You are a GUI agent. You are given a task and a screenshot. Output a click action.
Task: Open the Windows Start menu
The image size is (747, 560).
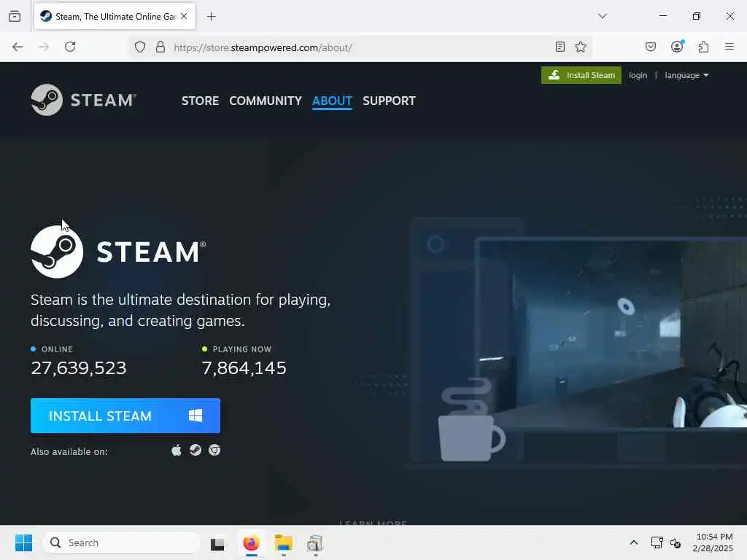tap(23, 542)
